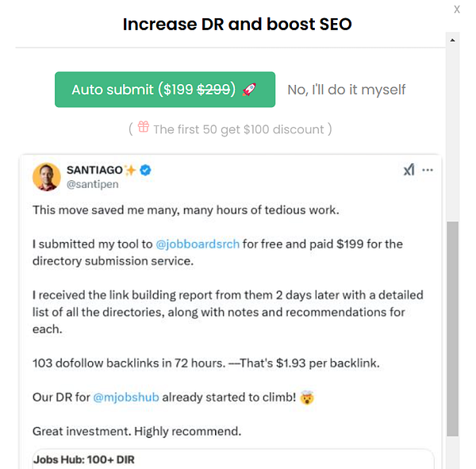Click the blue verified badge beside SANTIAGO
The image size is (476, 469).
click(x=146, y=170)
